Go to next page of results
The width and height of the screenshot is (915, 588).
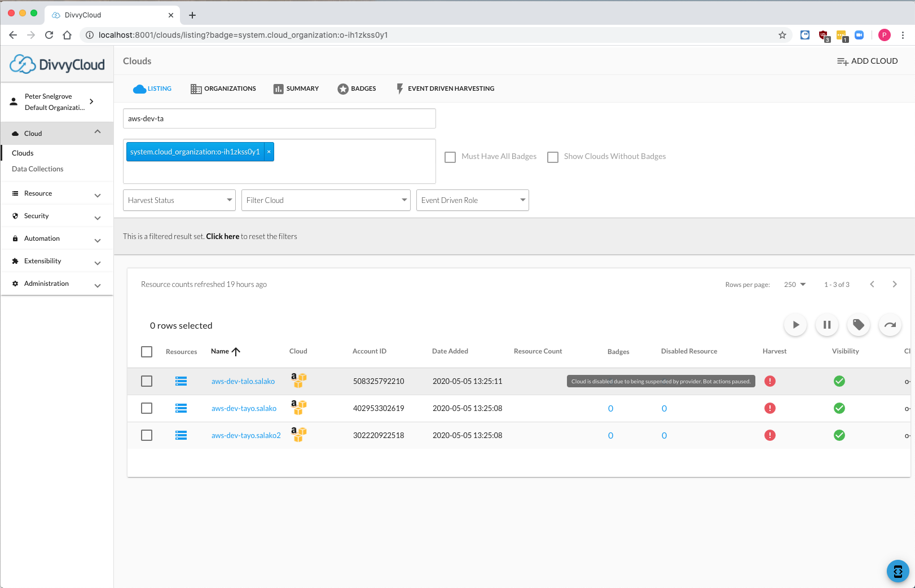(x=895, y=284)
